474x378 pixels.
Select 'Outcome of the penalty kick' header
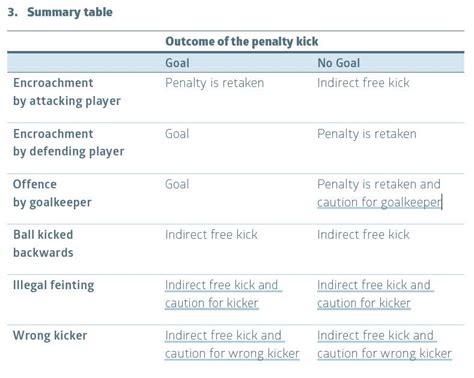[242, 42]
